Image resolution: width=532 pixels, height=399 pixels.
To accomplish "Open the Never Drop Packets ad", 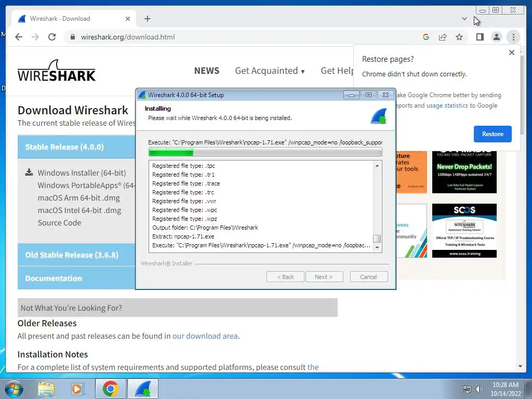I will coord(464,172).
